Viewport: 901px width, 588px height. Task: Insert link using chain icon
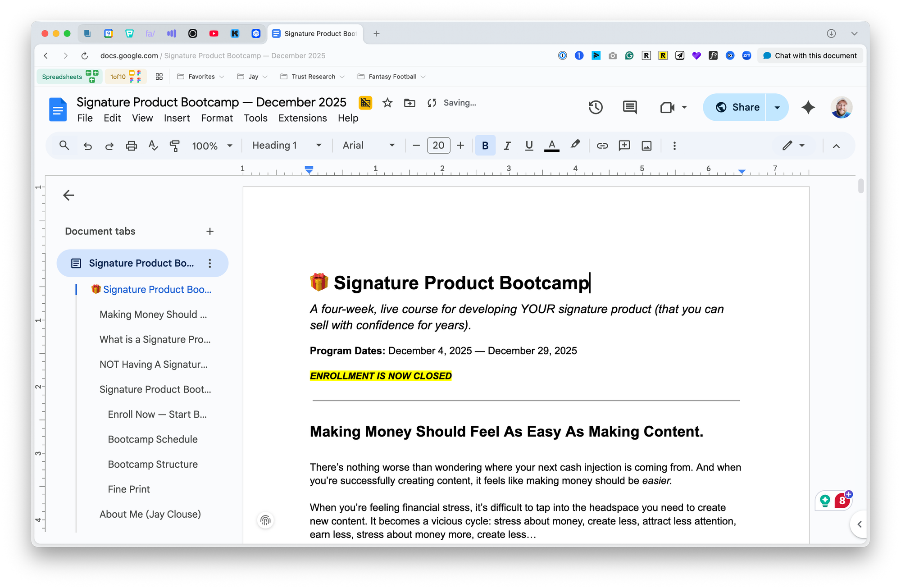(x=602, y=146)
